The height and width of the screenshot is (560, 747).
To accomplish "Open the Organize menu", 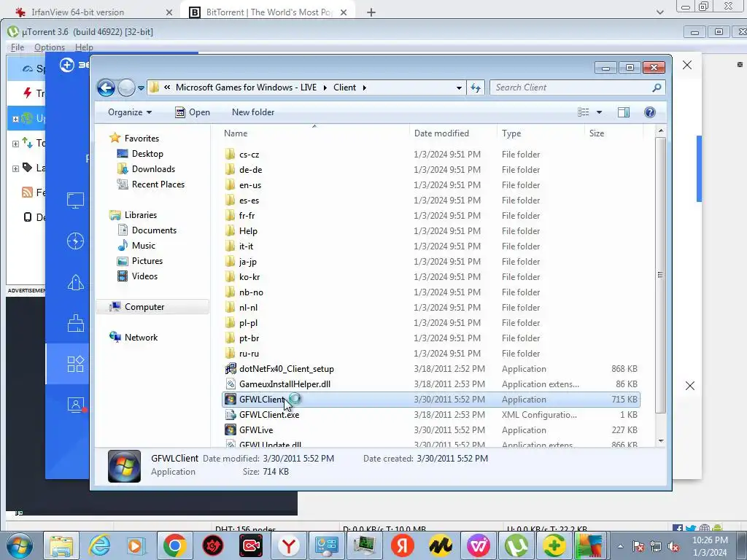I will (x=130, y=112).
